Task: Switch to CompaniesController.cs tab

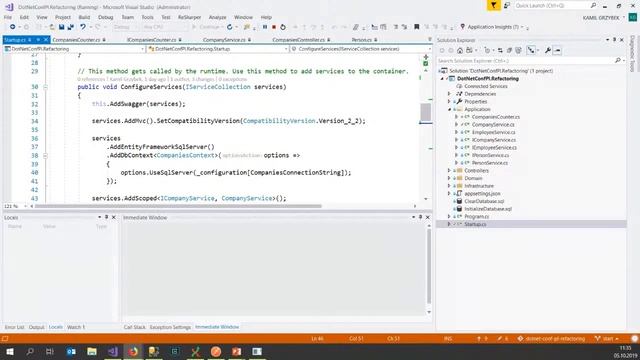Action: click(x=301, y=40)
